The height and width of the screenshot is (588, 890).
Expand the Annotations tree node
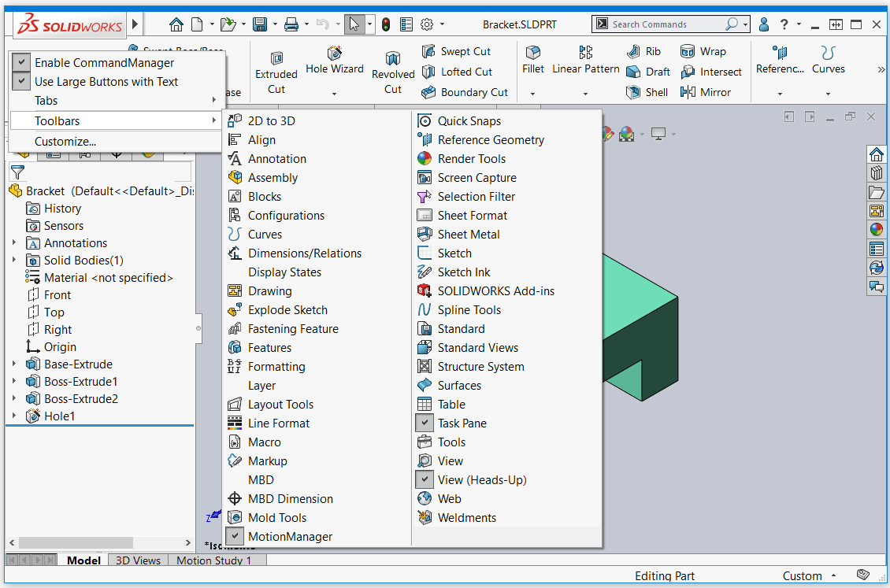14,242
